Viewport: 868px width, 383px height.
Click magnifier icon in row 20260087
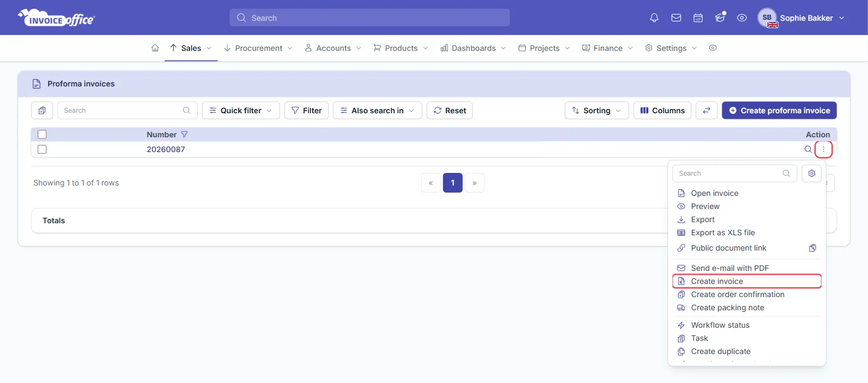pyautogui.click(x=808, y=149)
